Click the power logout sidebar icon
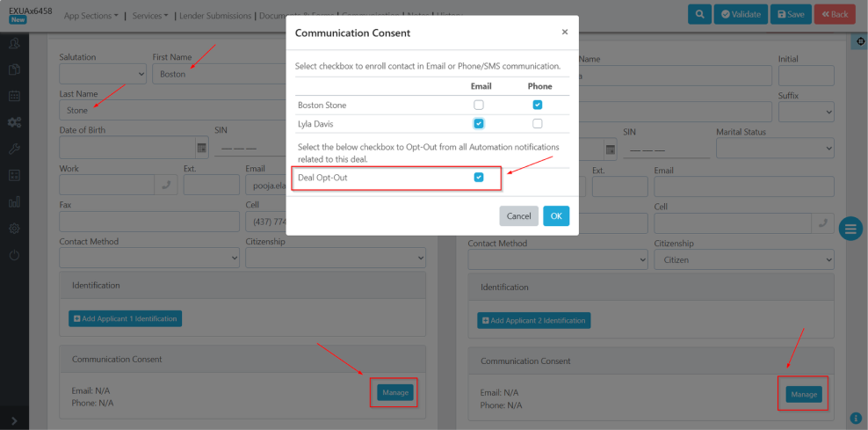The width and height of the screenshot is (868, 430). point(14,255)
